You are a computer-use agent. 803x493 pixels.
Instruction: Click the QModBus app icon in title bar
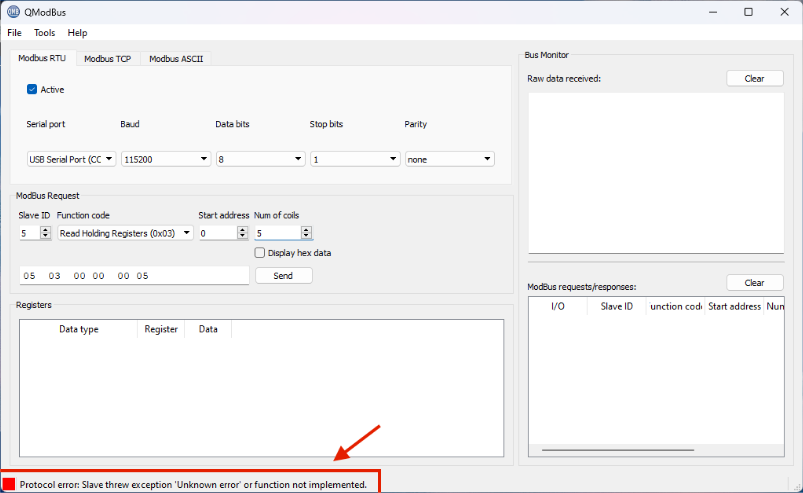pos(13,12)
